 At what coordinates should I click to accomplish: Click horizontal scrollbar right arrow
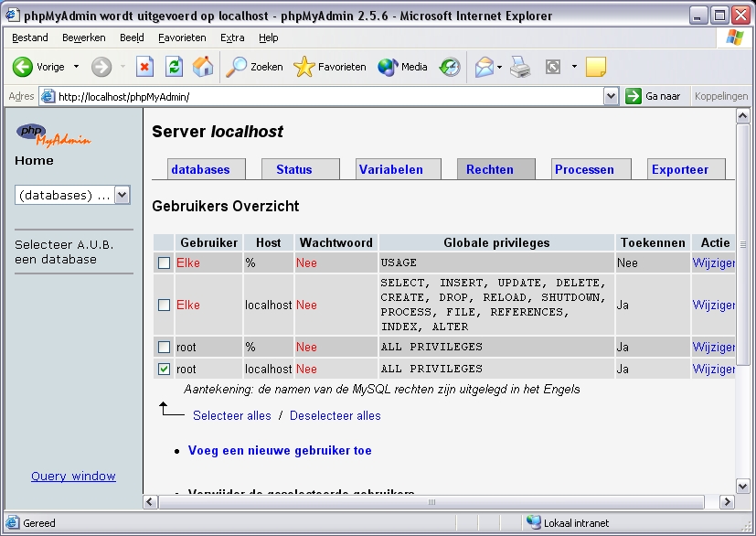coord(727,502)
